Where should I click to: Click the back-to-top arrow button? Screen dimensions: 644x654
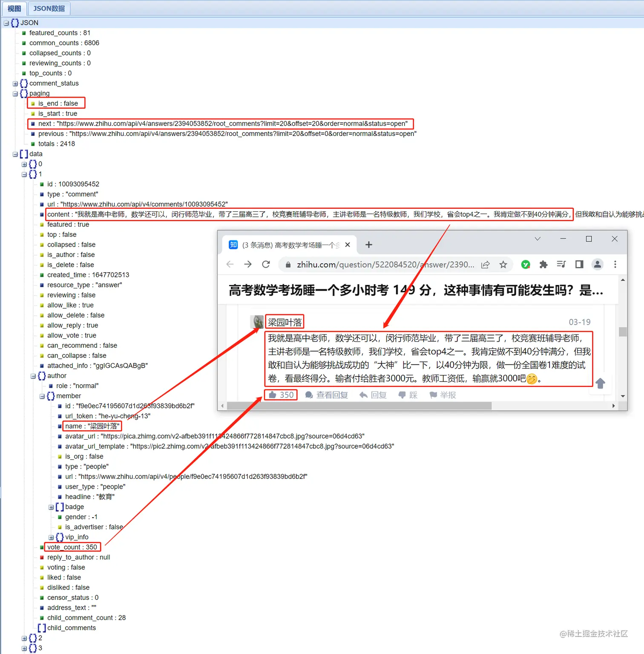601,383
